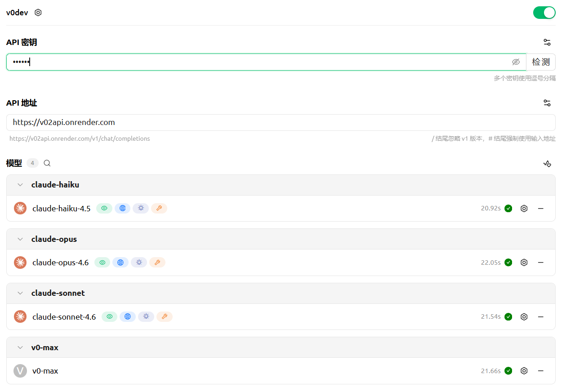Click claude-haiku-4.5 tool wrench tag

[159, 208]
